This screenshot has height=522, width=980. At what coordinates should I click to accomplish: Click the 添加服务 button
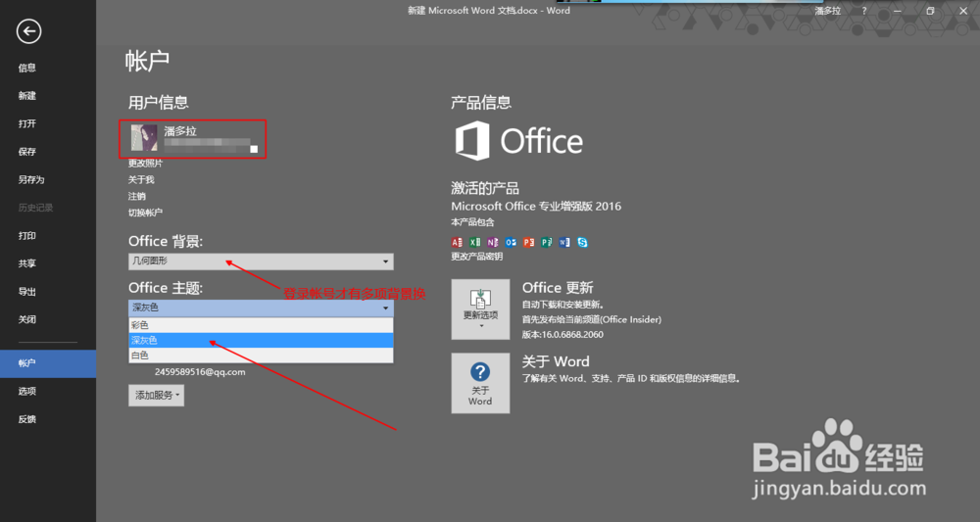pos(156,396)
